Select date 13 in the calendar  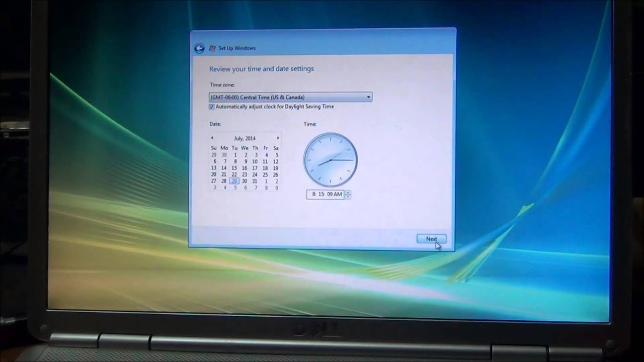213,168
